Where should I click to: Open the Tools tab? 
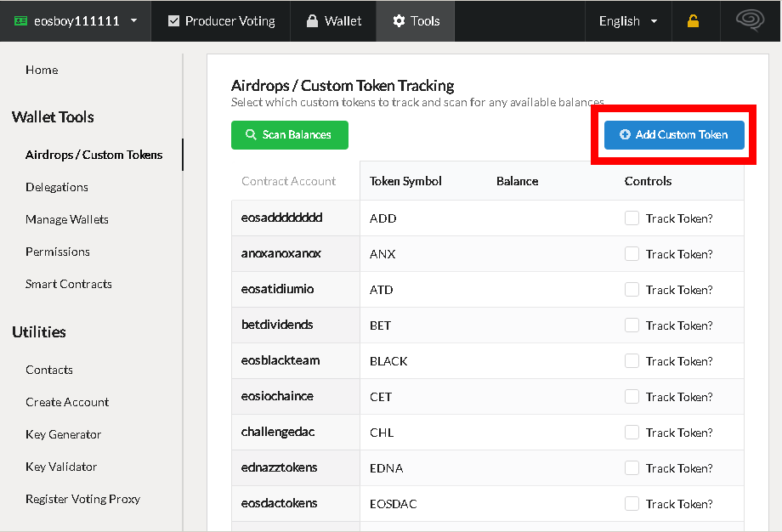coord(416,21)
